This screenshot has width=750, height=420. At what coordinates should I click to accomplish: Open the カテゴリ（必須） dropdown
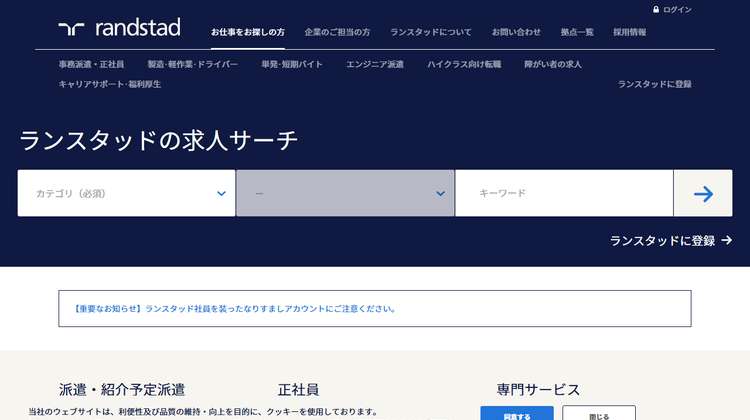click(126, 193)
